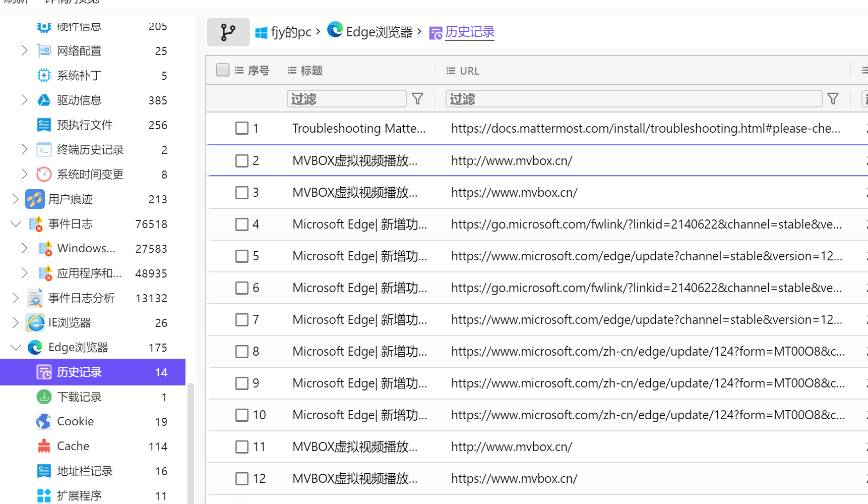Select 历史记录 in the sidebar tree
Viewport: 868px width, 504px height.
tap(93, 372)
